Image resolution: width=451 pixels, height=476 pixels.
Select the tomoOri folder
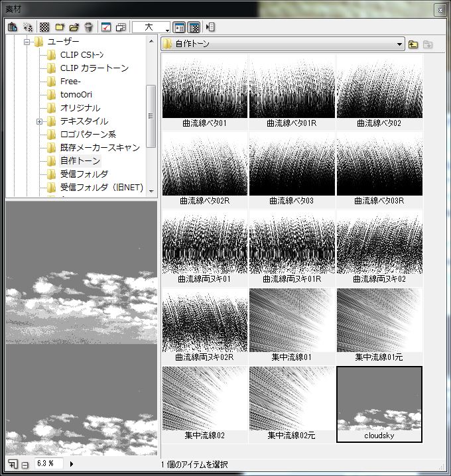pyautogui.click(x=76, y=95)
